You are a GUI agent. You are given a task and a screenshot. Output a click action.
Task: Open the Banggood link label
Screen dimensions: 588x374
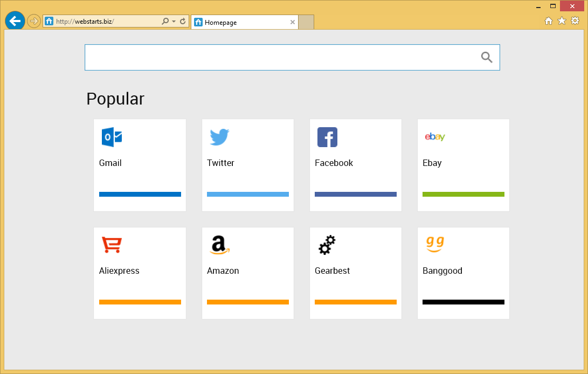coord(442,271)
